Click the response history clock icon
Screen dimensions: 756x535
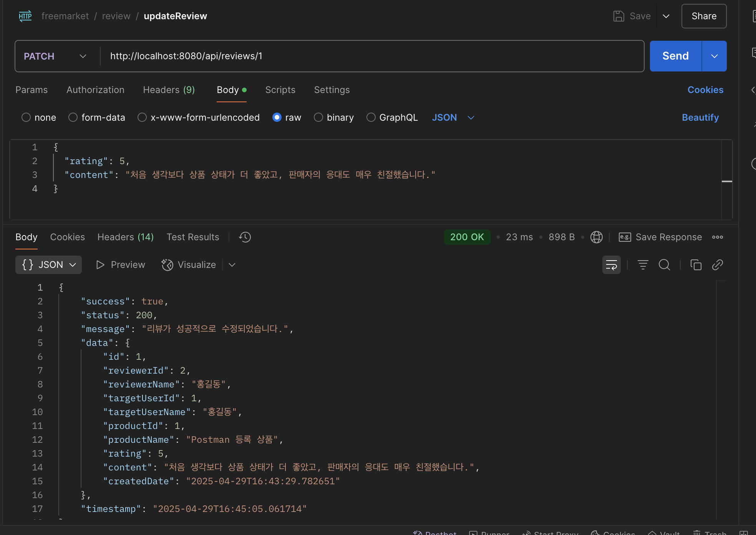pyautogui.click(x=245, y=237)
